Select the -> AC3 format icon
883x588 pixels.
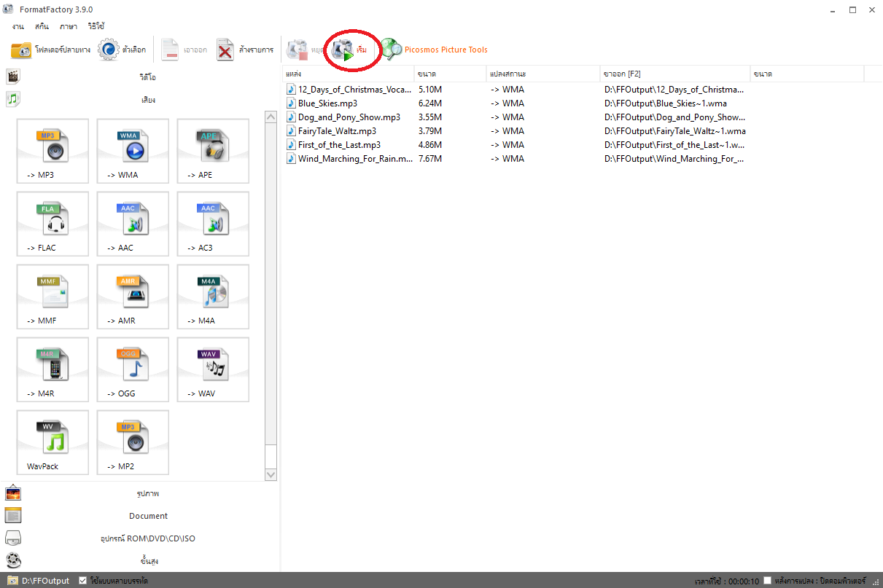pyautogui.click(x=213, y=224)
